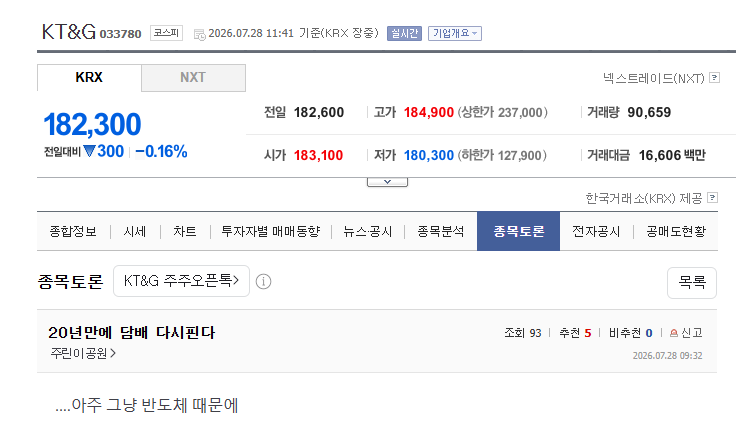Click the 하한가 127,900 text
The width and height of the screenshot is (736, 443).
point(502,155)
